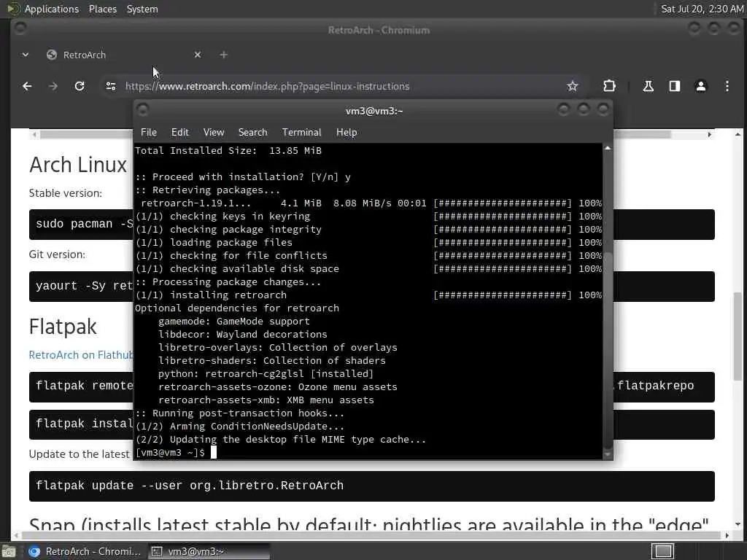
Task: Click the Flatpak heading
Action: 63,327
